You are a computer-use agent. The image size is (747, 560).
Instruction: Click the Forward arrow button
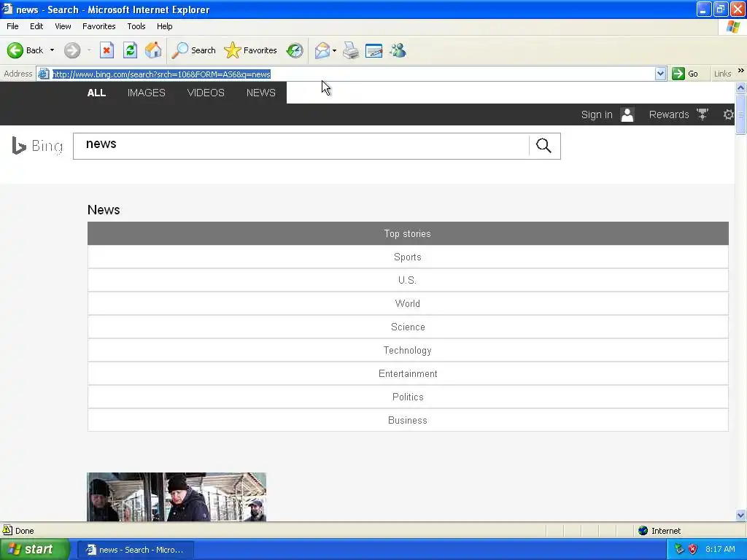pos(72,50)
